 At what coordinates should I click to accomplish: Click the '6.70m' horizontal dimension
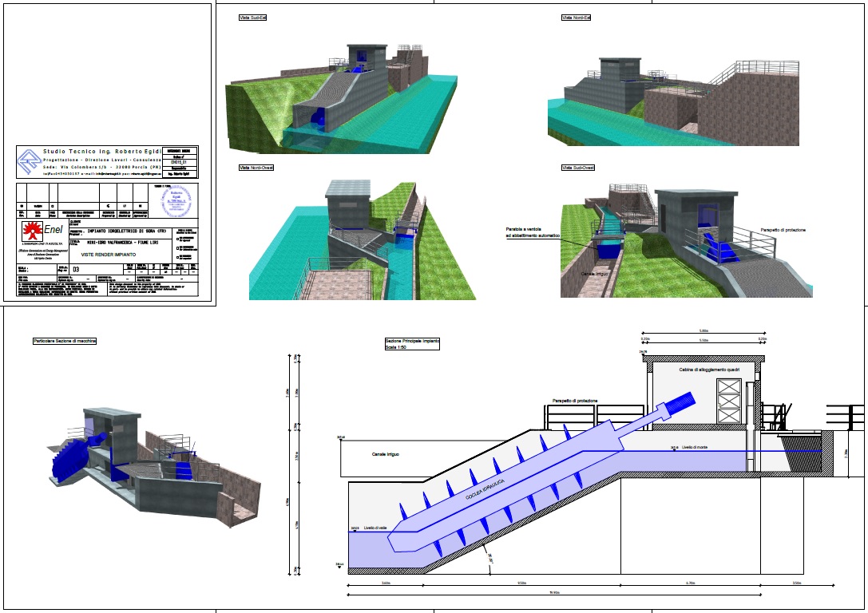pyautogui.click(x=690, y=583)
